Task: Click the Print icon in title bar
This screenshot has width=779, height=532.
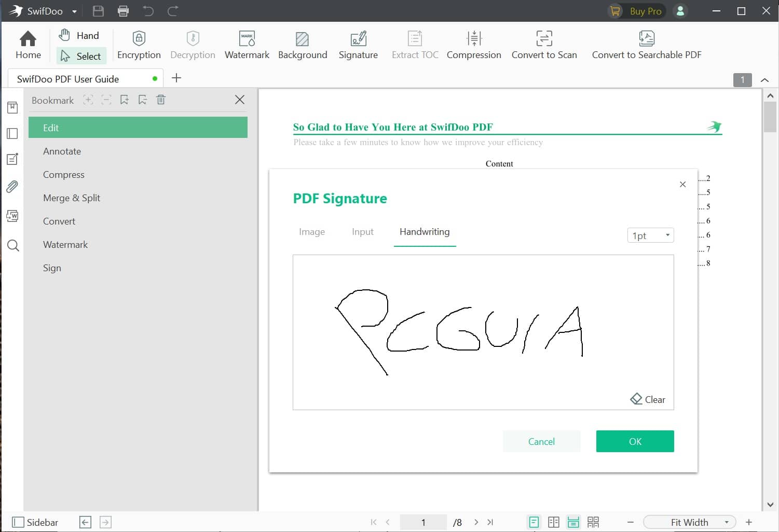Action: [123, 11]
